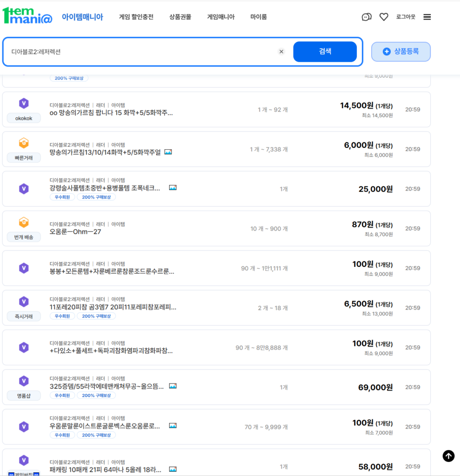Viewport: 460px width, 476px height.
Task: Click the purple V badge above 즉시거래
Action: (x=24, y=301)
